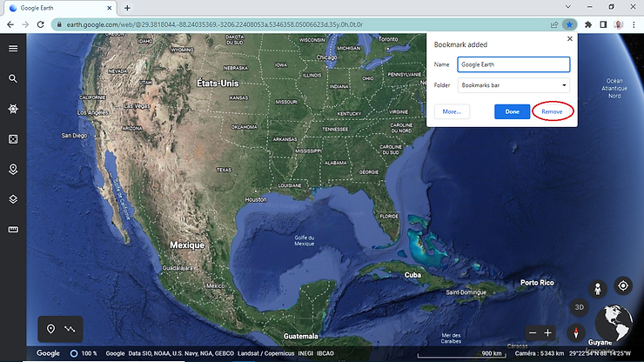Click the browser back arrow
This screenshot has height=362, width=644.
pyautogui.click(x=10, y=24)
